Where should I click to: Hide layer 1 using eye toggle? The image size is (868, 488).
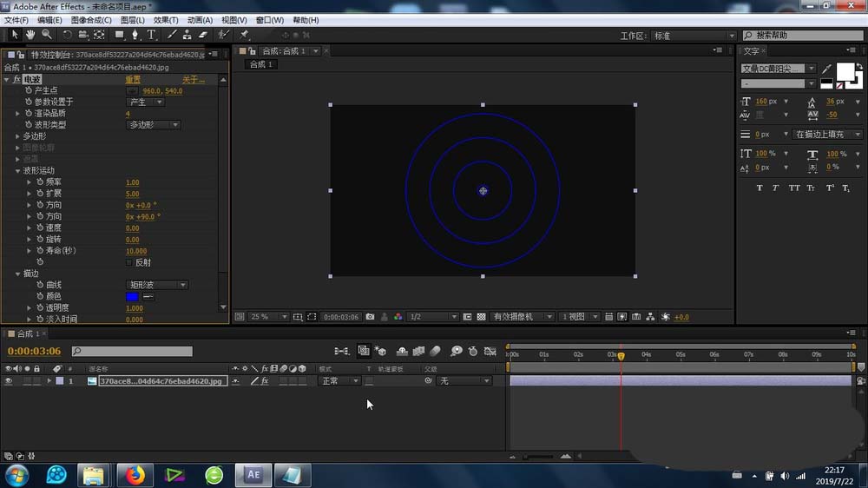(x=9, y=381)
